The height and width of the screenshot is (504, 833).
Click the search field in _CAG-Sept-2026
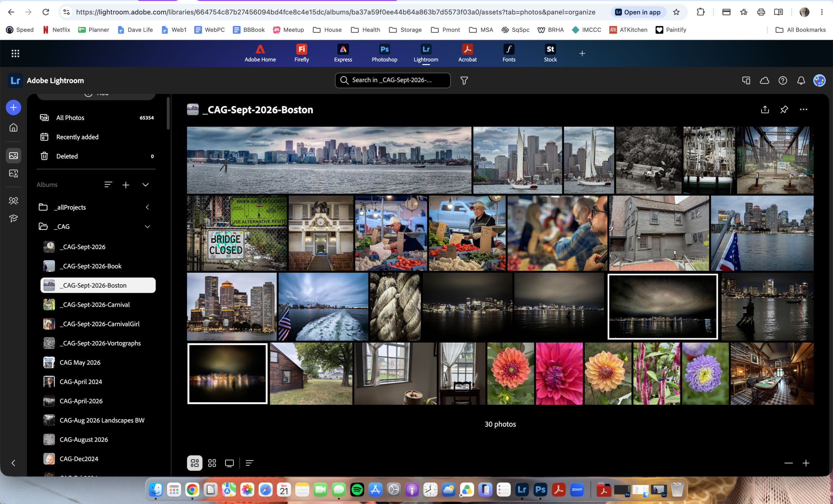click(392, 80)
